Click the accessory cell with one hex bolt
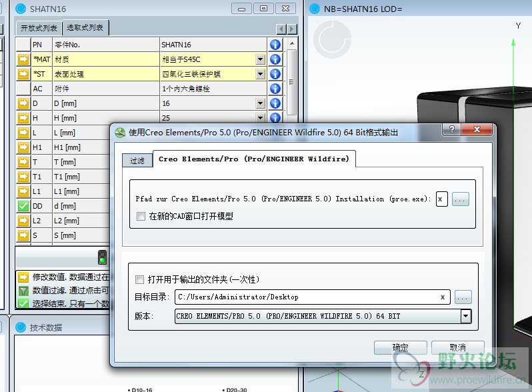The width and height of the screenshot is (532, 392). [x=213, y=89]
